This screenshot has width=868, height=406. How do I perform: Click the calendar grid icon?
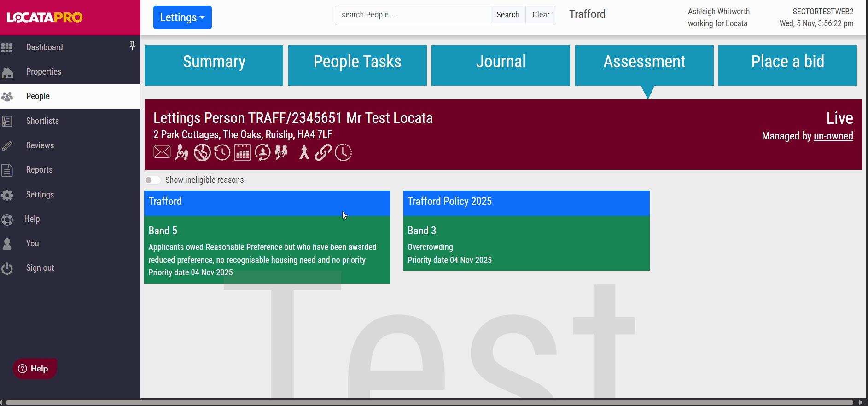coord(243,152)
